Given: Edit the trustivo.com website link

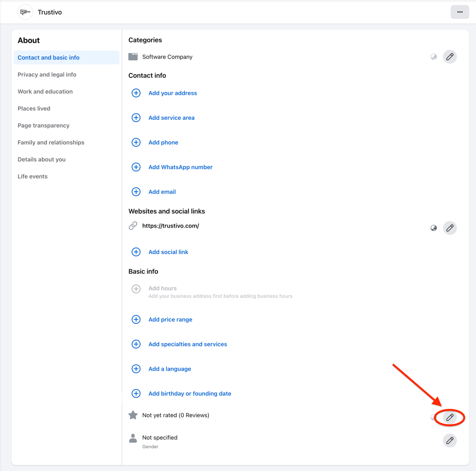Looking at the screenshot, I should click(450, 228).
